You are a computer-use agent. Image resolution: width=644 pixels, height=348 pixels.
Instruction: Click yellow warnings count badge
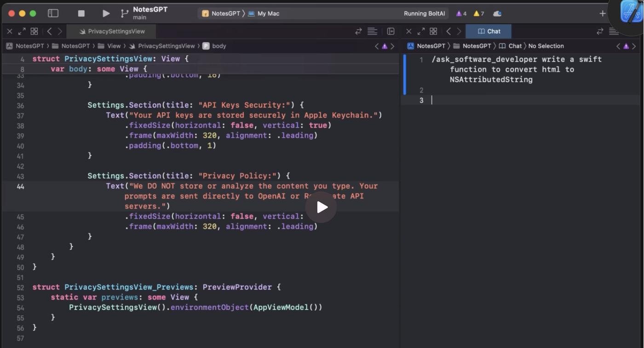pyautogui.click(x=478, y=13)
